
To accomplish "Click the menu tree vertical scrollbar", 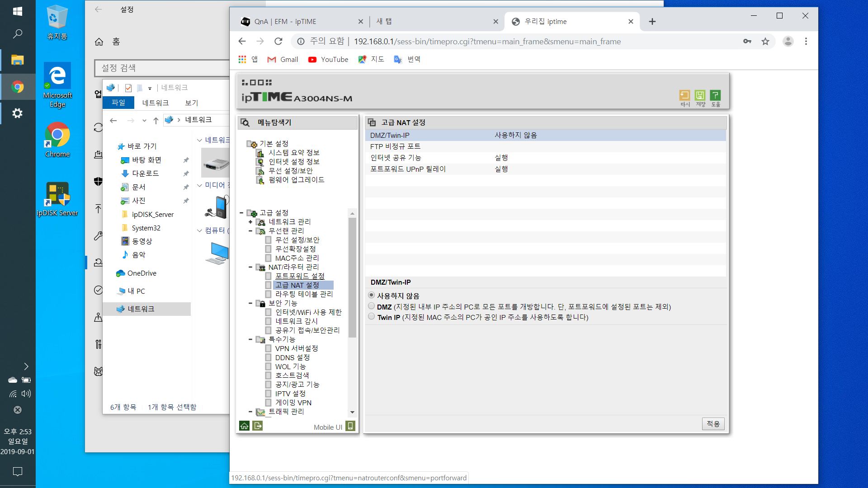I will [352, 277].
